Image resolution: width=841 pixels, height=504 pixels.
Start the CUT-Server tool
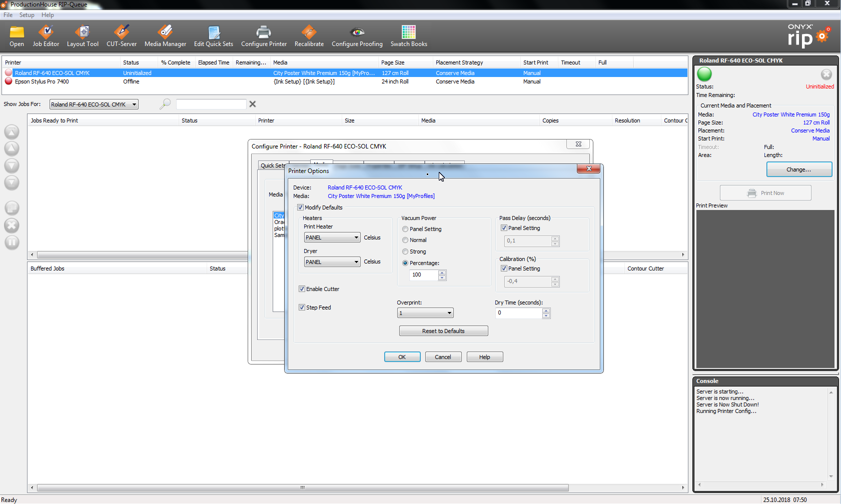(122, 32)
